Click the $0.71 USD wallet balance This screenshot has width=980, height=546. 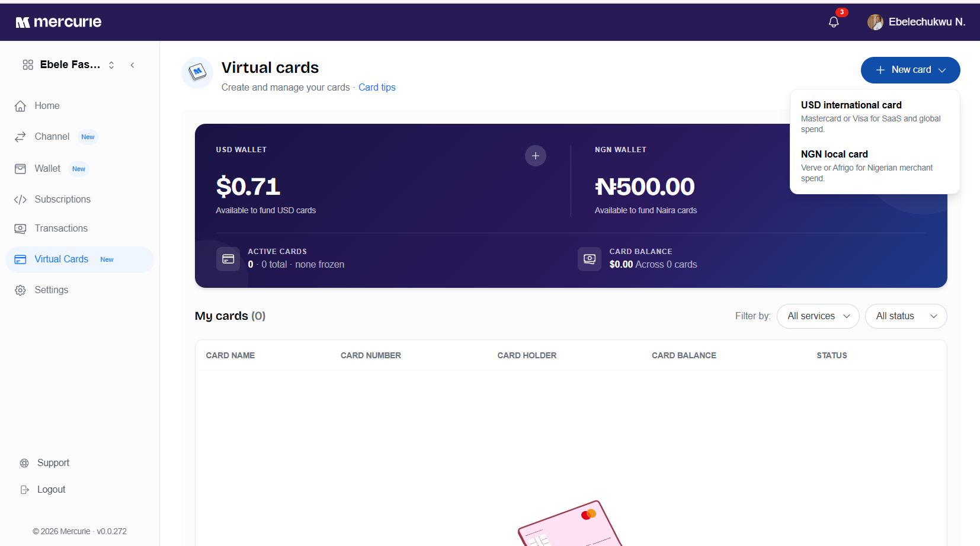point(248,187)
